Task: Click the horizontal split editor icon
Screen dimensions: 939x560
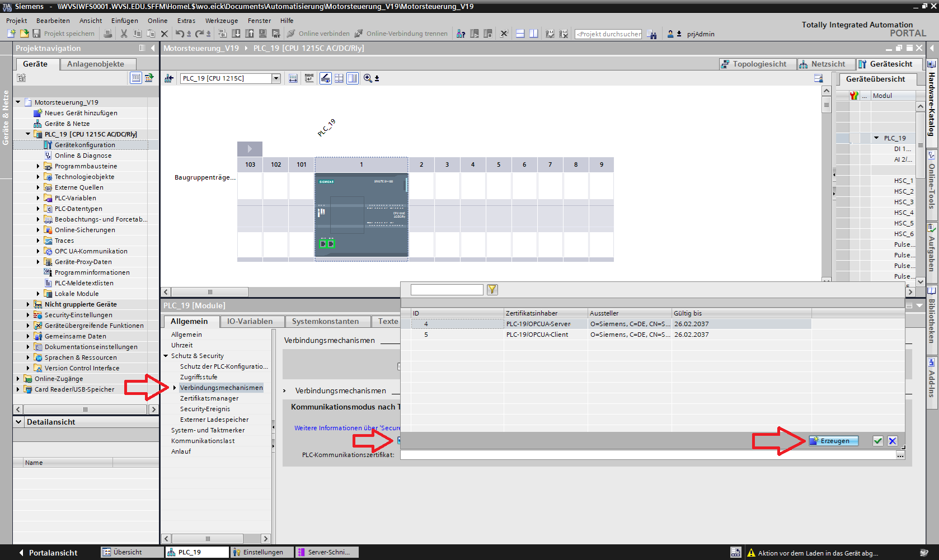Action: (x=520, y=34)
